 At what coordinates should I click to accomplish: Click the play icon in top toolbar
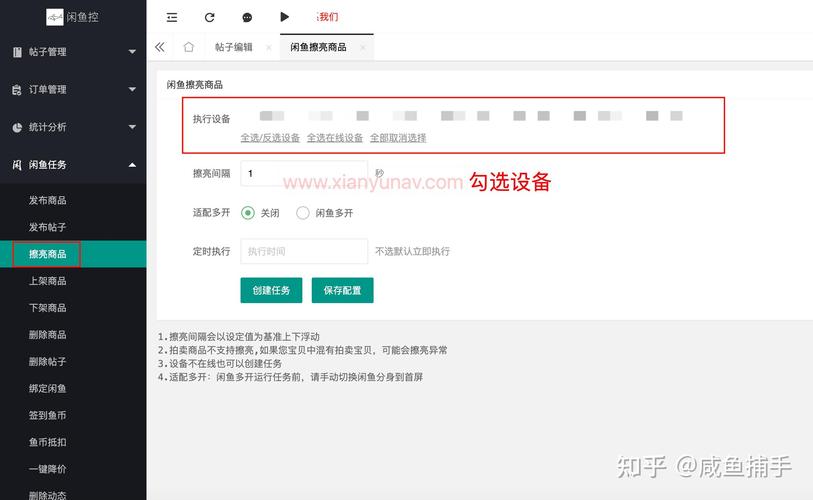coord(284,17)
